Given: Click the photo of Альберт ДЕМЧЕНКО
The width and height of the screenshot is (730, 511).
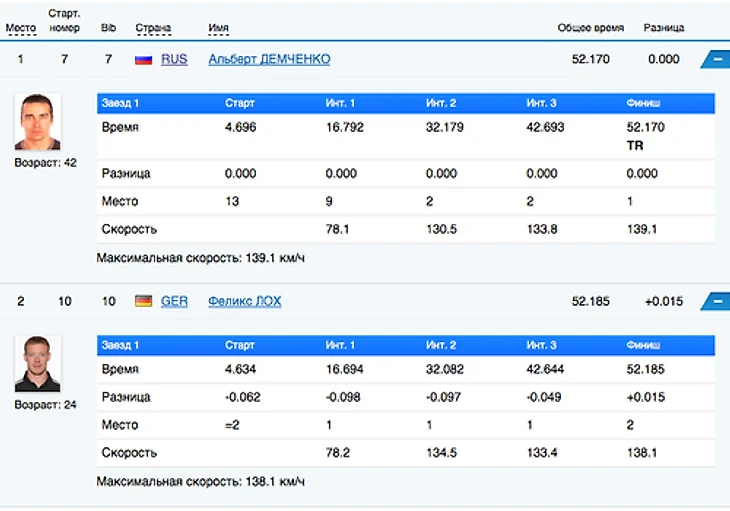Looking at the screenshot, I should pos(38,122).
